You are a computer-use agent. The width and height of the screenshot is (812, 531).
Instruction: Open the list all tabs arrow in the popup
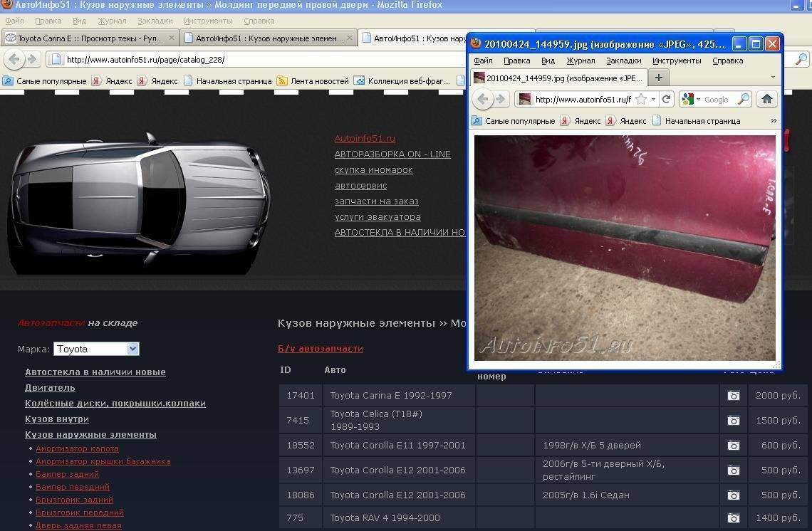(773, 78)
